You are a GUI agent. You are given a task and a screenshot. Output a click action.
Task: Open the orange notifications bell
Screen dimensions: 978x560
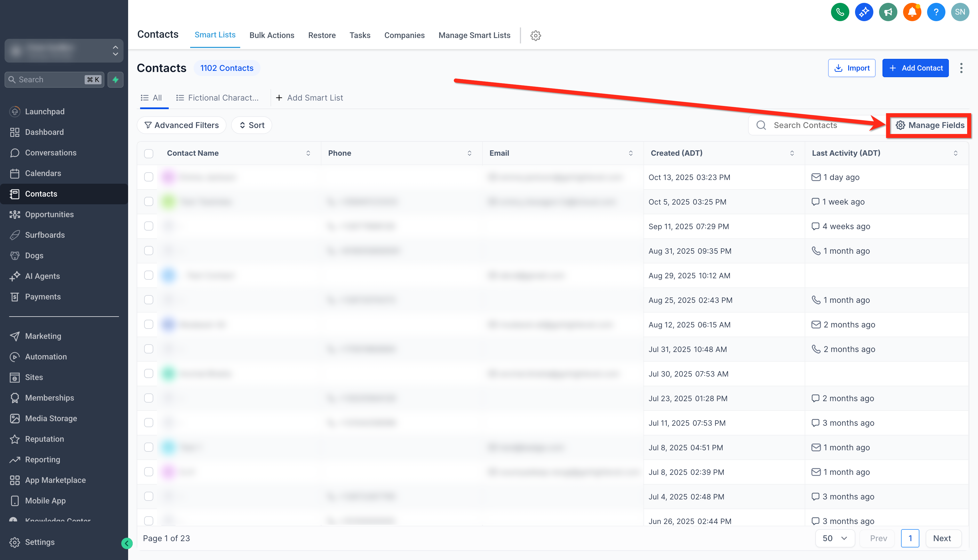coord(912,12)
